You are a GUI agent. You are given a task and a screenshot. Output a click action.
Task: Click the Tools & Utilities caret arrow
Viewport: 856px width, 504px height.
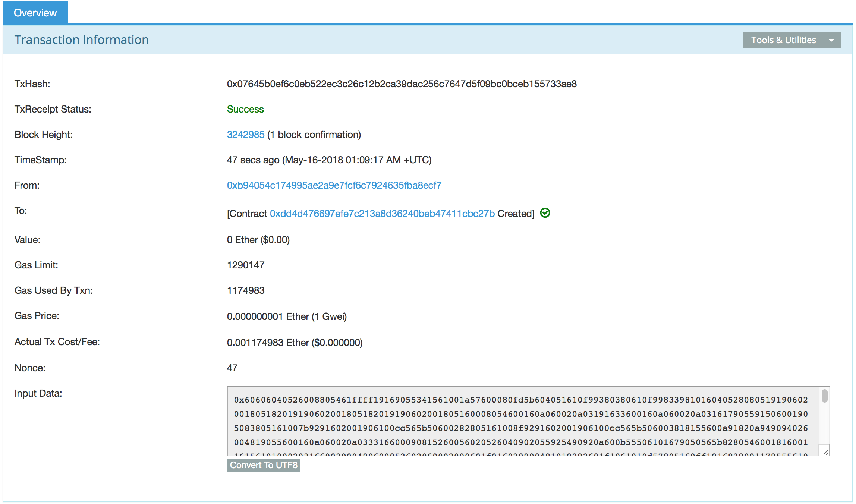(831, 40)
